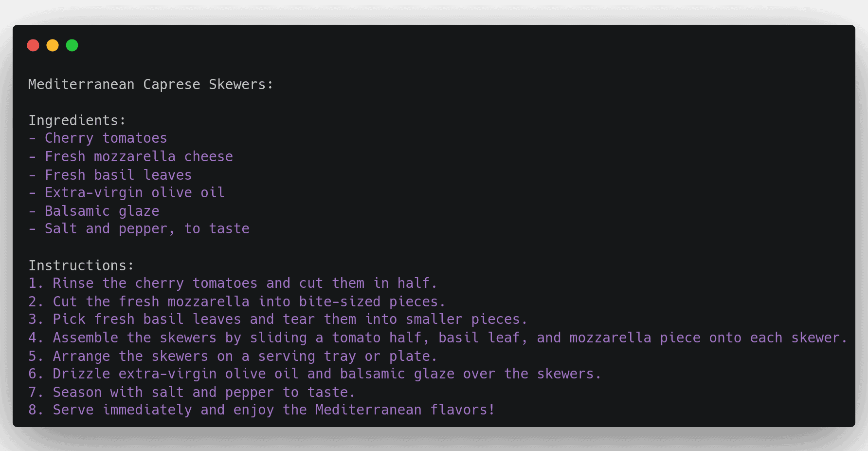Click the "Mediterranean Caprese Skewers:" title line

150,84
